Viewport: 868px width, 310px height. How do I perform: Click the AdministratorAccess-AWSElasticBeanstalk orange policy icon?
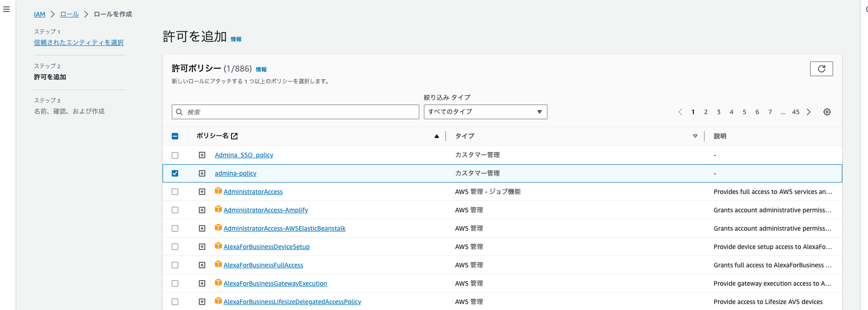click(x=218, y=227)
